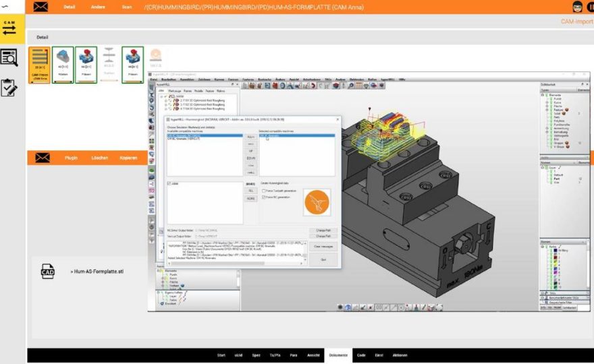The image size is (594, 364).
Task: Click the ALL button in Hummingbird dialog
Action: tap(251, 191)
